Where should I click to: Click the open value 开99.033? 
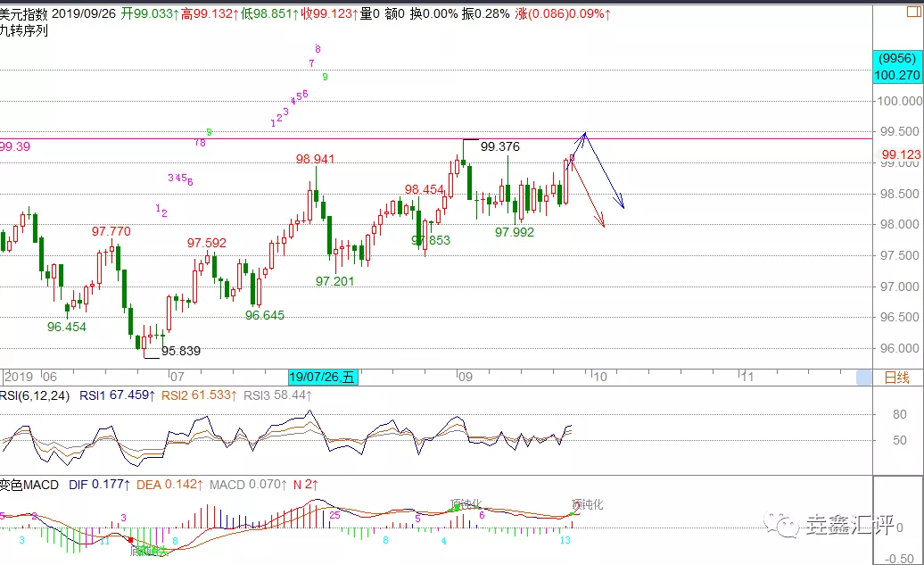tap(150, 13)
